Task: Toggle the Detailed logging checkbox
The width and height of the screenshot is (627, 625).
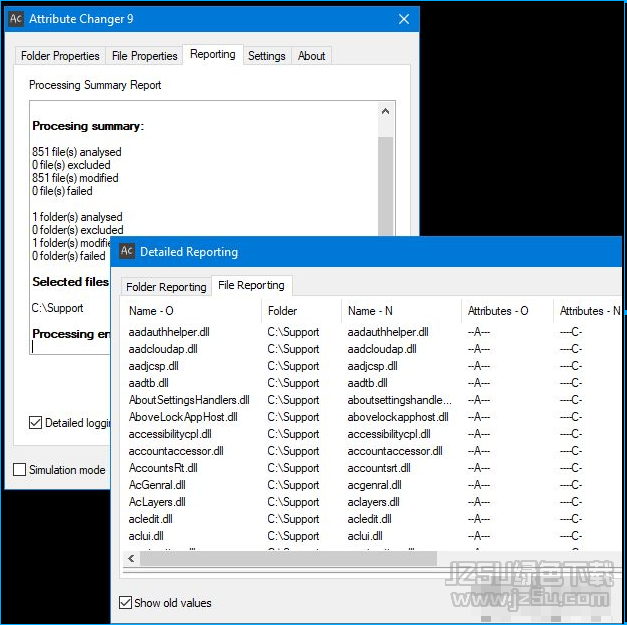Action: pyautogui.click(x=36, y=423)
